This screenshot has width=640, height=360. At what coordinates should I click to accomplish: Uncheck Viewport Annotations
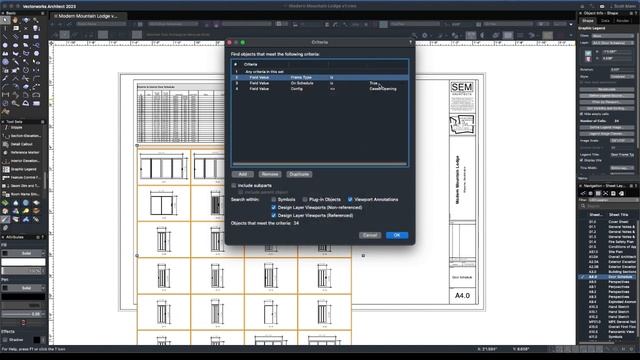350,200
